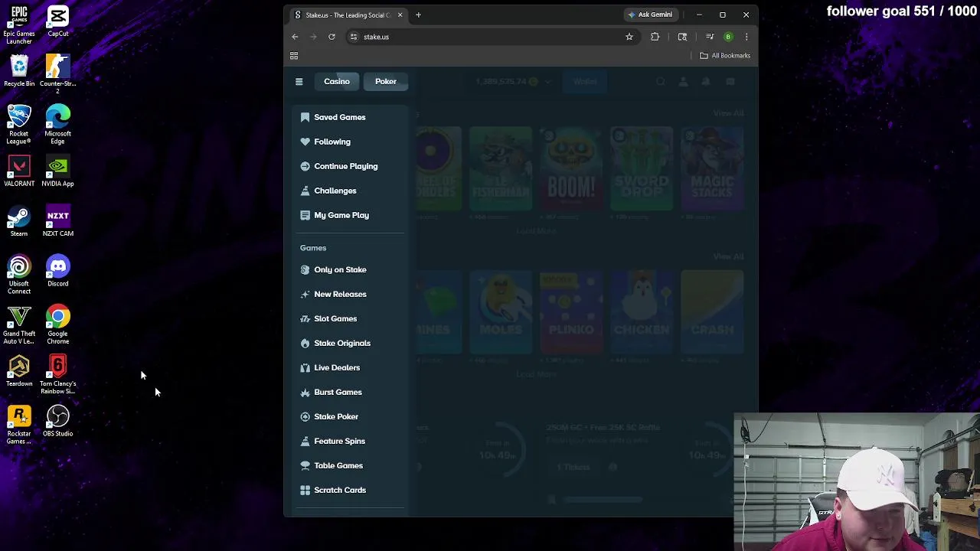The height and width of the screenshot is (551, 980).
Task: Click the Continue Playing icon
Action: pyautogui.click(x=305, y=166)
